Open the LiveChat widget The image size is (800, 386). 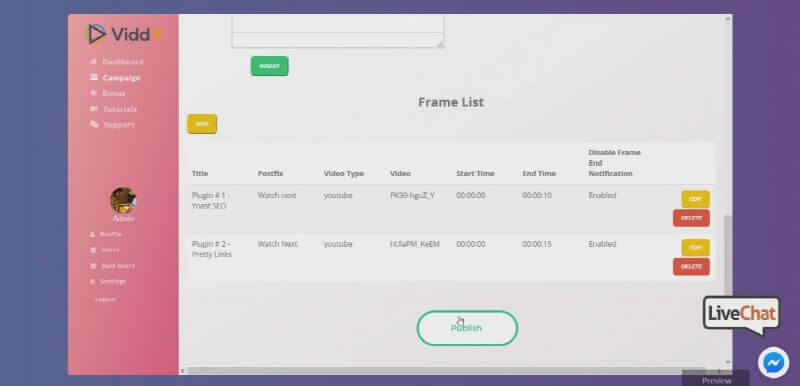(x=741, y=315)
